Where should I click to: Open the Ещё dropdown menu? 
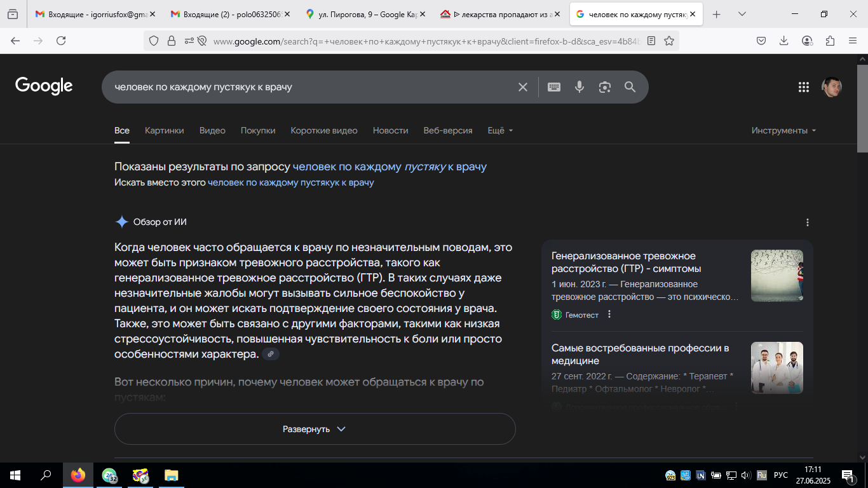point(500,130)
